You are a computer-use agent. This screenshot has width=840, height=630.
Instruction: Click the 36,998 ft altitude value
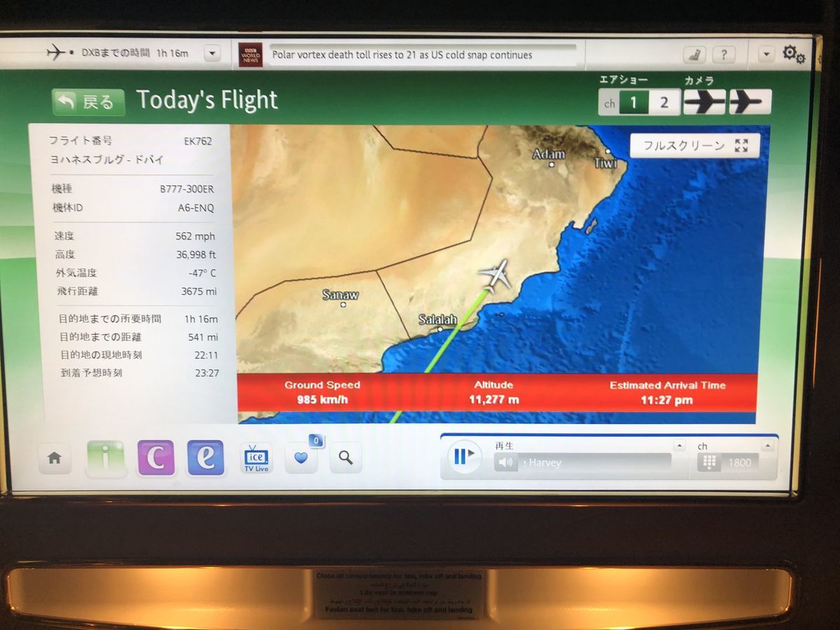(x=196, y=255)
